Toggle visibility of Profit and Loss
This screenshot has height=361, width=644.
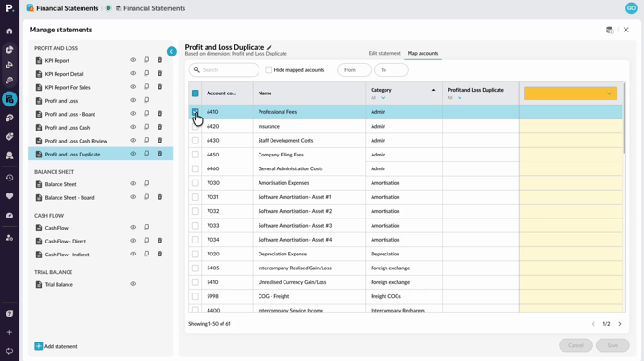pos(133,100)
